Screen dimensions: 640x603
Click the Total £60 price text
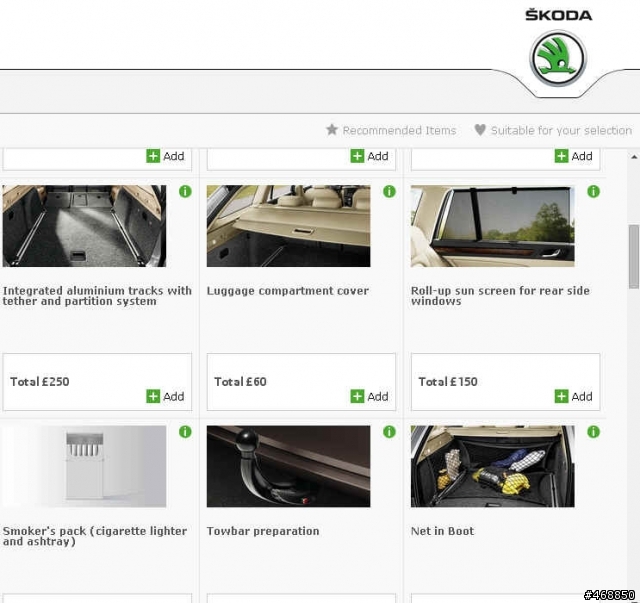240,382
